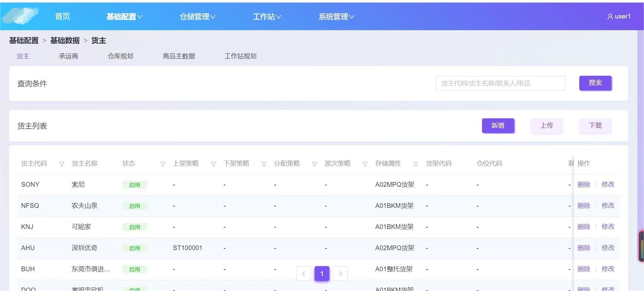The image size is (644, 291).
Task: Filter the 状态 column
Action: click(163, 164)
